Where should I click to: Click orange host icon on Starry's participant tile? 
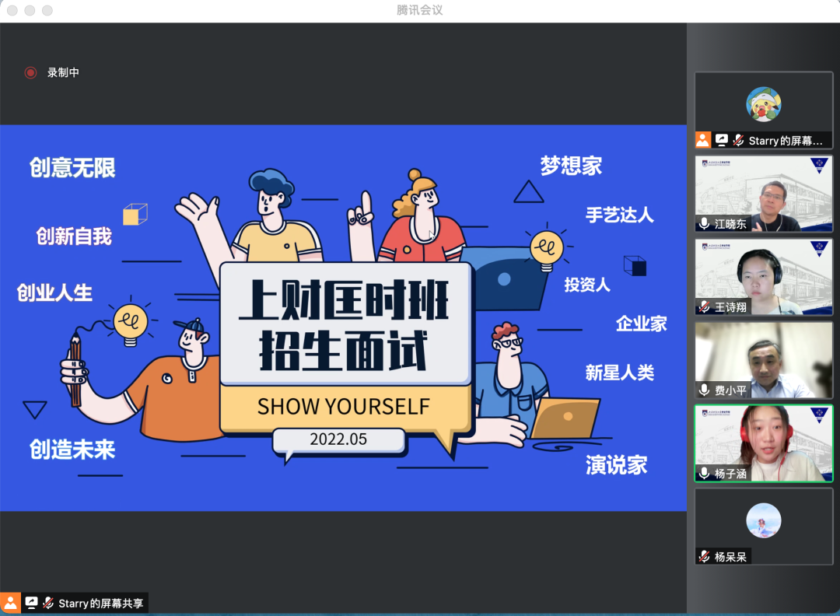[703, 140]
